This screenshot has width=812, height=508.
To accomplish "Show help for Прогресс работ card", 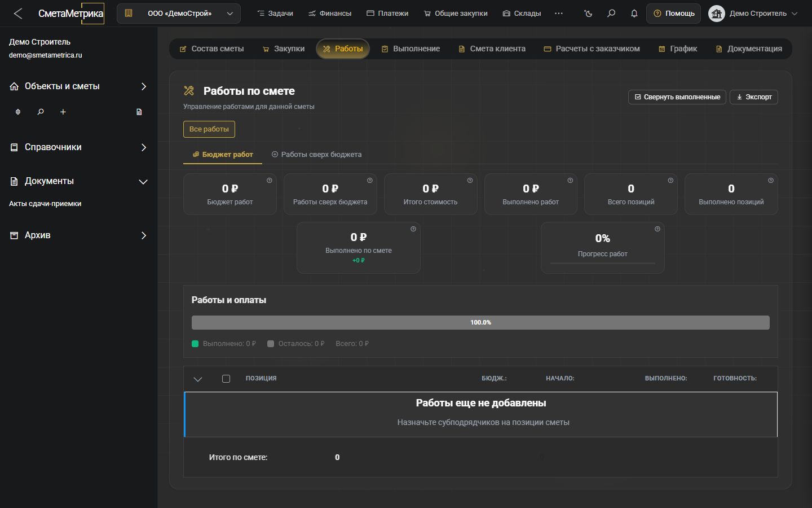I will [x=657, y=229].
